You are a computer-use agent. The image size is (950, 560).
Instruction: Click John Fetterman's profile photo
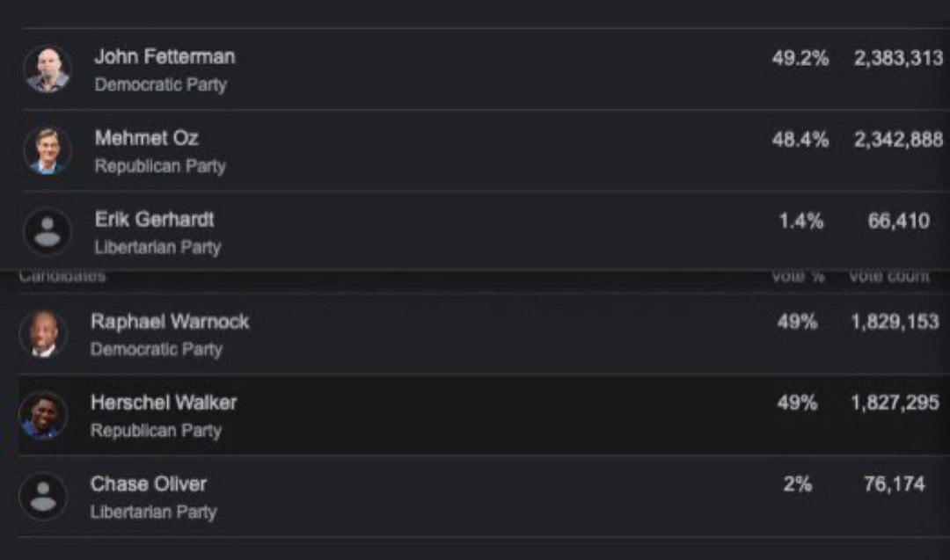pos(47,69)
